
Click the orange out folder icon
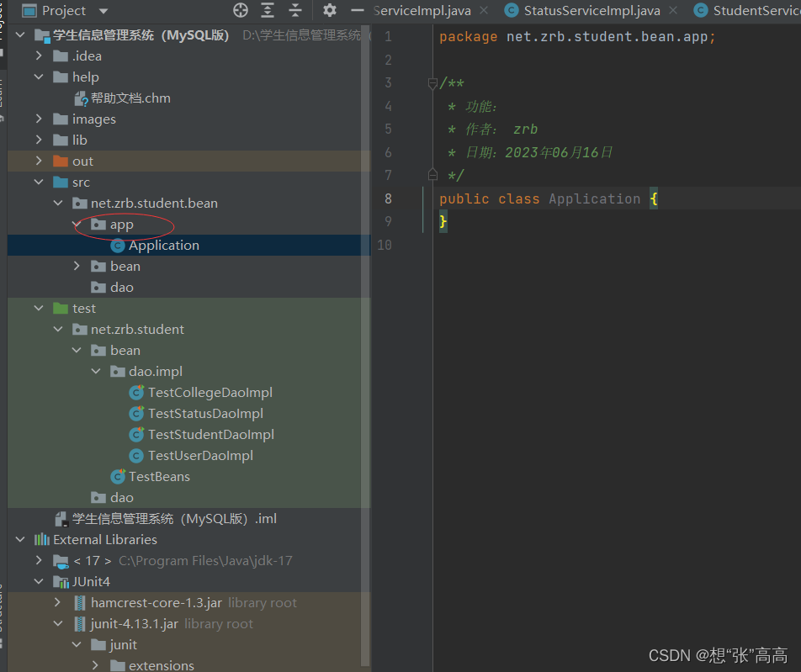click(61, 161)
